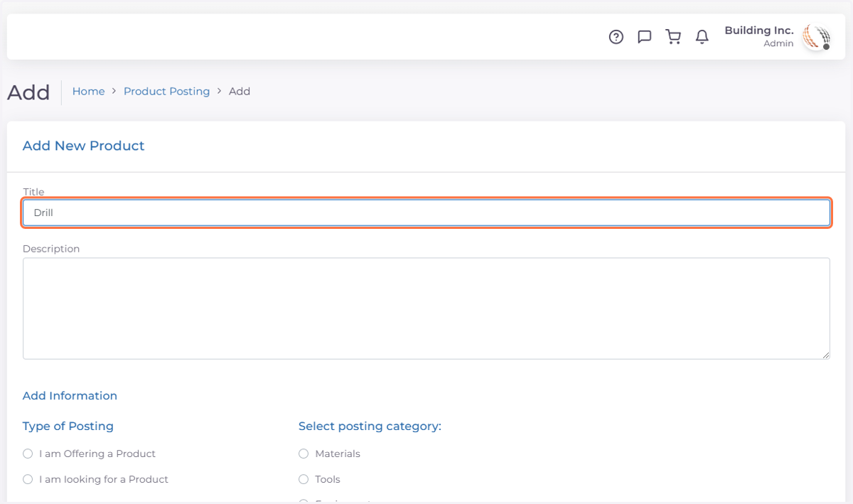Select 'I am Offering a Product' radio button

click(x=28, y=454)
